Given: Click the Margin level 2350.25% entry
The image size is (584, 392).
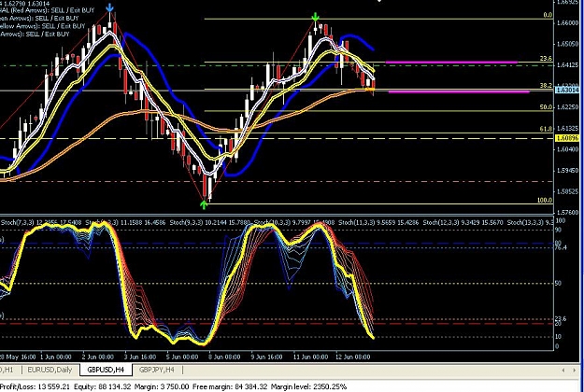Looking at the screenshot, I should [308, 386].
